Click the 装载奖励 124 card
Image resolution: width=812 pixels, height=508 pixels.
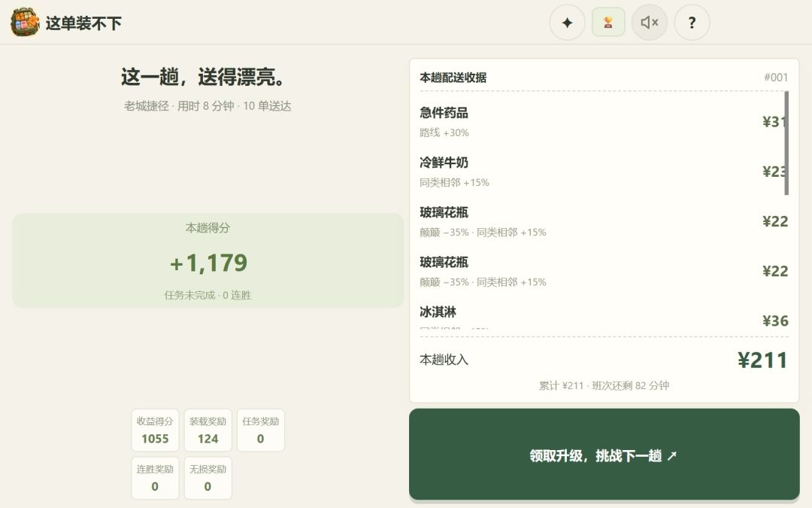click(x=208, y=430)
